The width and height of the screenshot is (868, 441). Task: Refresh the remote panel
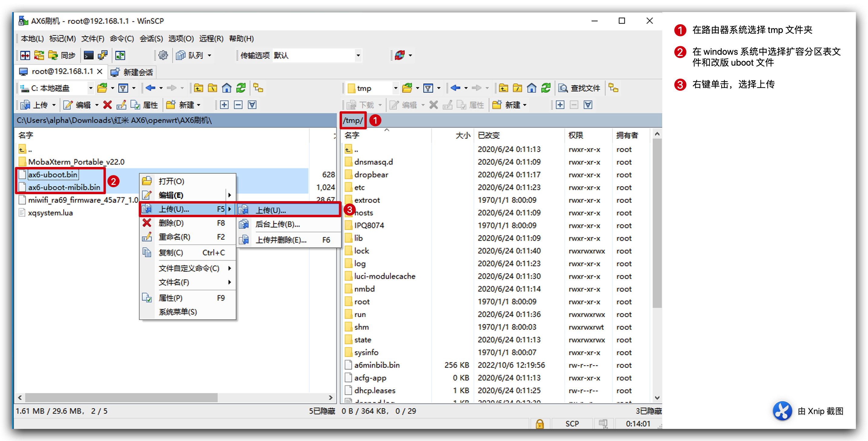coord(546,88)
